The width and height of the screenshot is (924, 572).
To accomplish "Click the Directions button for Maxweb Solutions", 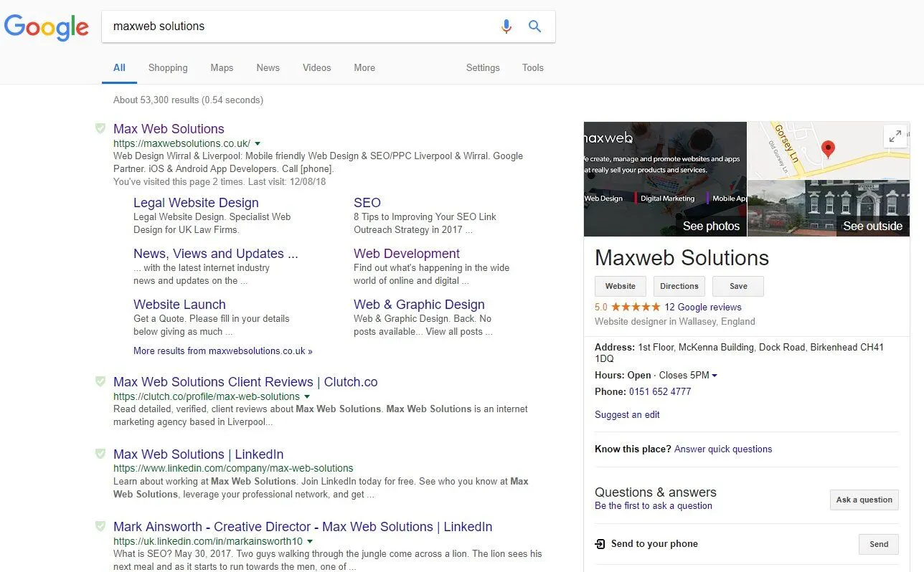I will tap(679, 286).
